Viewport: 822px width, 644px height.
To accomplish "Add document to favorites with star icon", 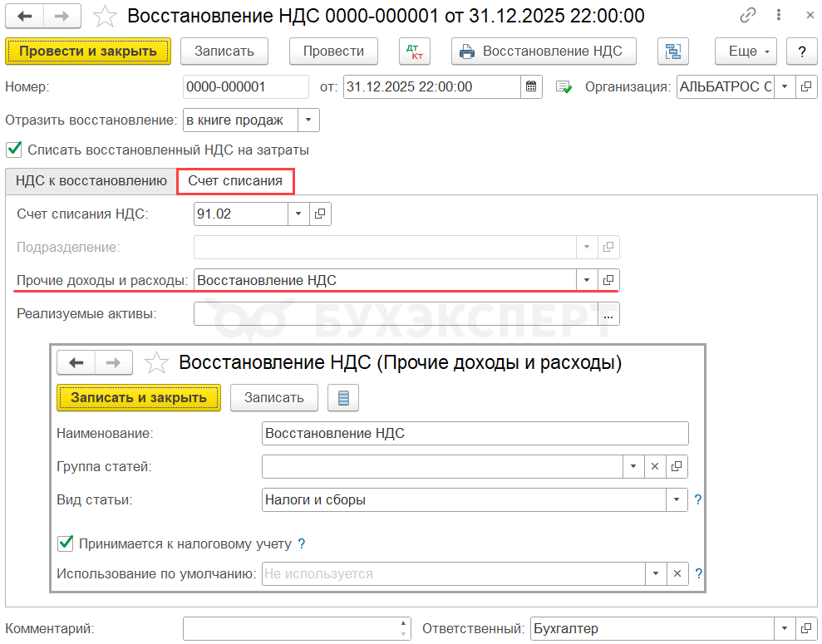I will (x=105, y=16).
